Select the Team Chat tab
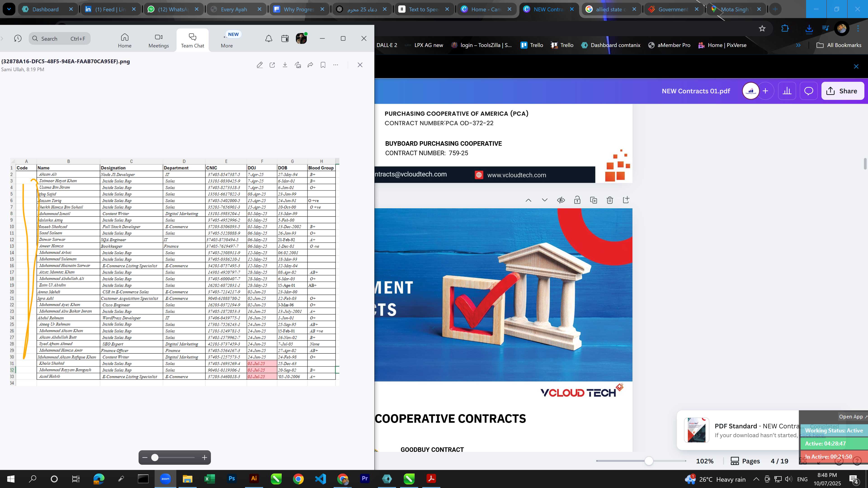Screen dimensions: 868x488 click(192, 40)
